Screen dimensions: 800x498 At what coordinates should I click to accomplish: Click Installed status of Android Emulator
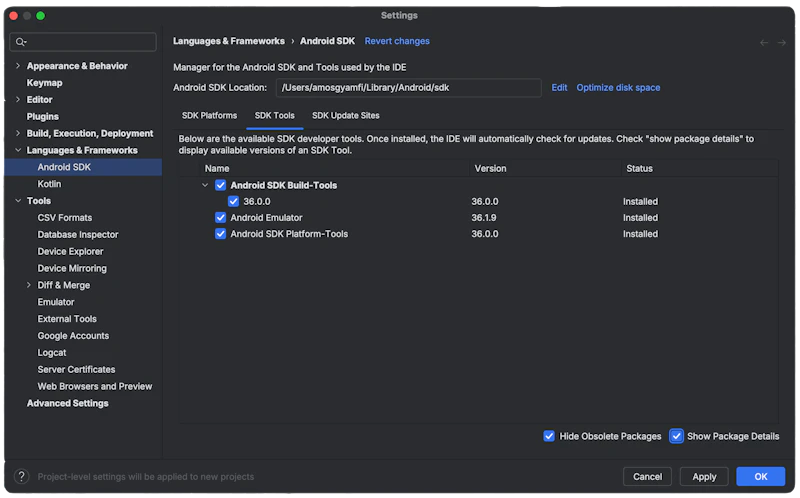point(640,218)
